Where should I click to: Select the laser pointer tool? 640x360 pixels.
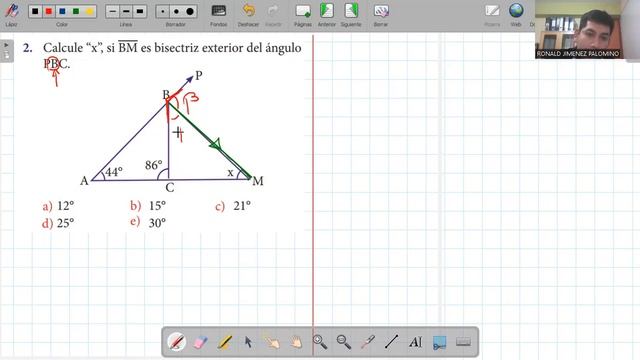[368, 342]
